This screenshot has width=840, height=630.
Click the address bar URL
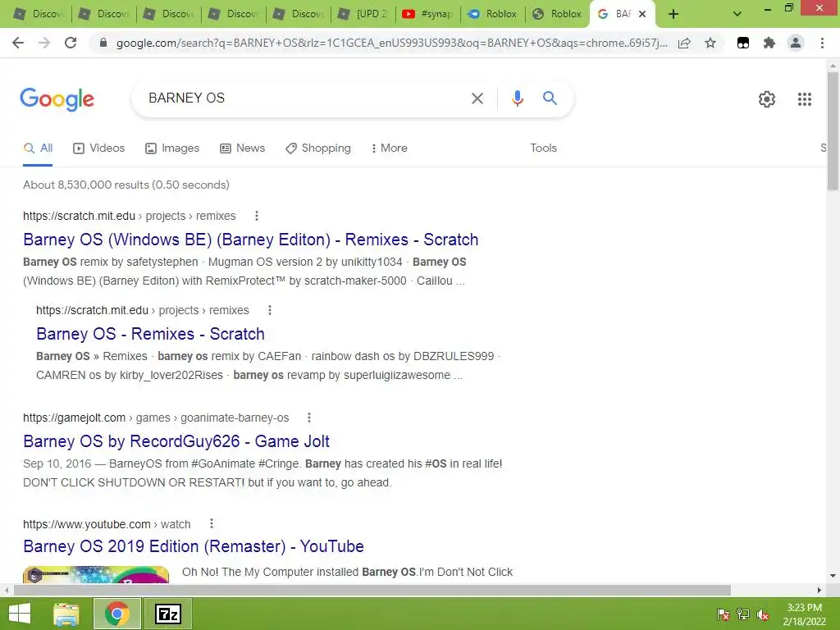click(391, 43)
